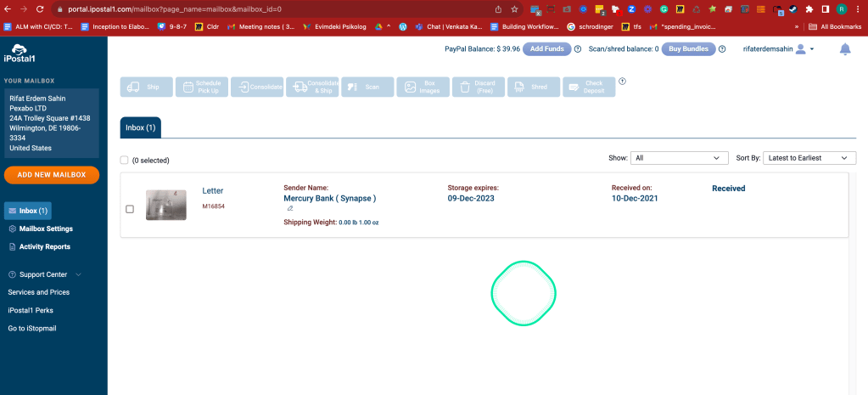868x395 pixels.
Task: Open Box Images button
Action: click(x=423, y=87)
